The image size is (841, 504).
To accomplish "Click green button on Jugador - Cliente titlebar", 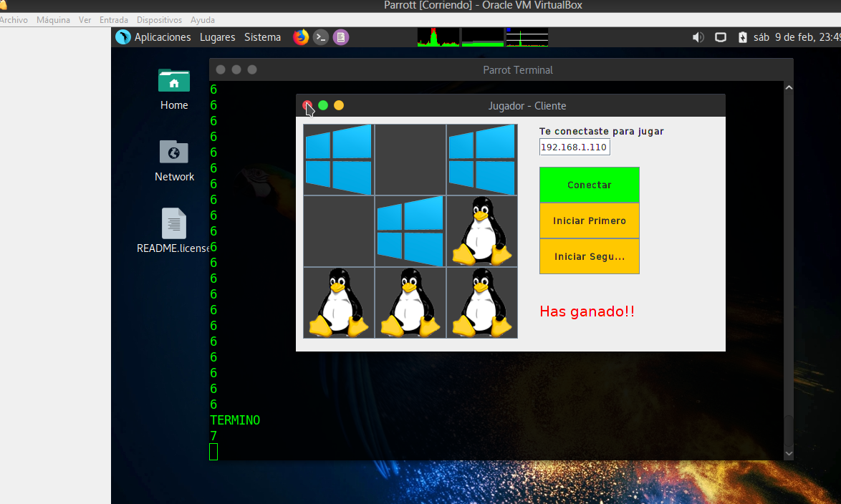I will coord(323,105).
